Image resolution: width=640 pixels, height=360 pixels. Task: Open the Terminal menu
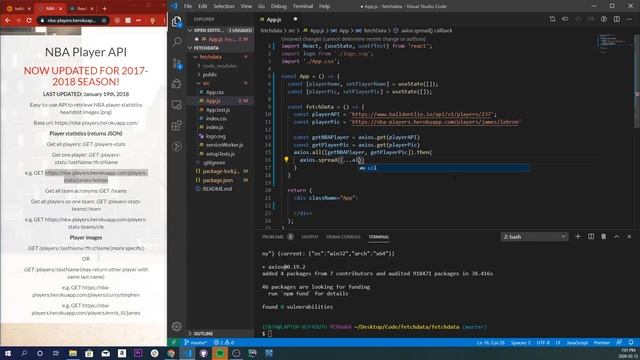[x=302, y=6]
